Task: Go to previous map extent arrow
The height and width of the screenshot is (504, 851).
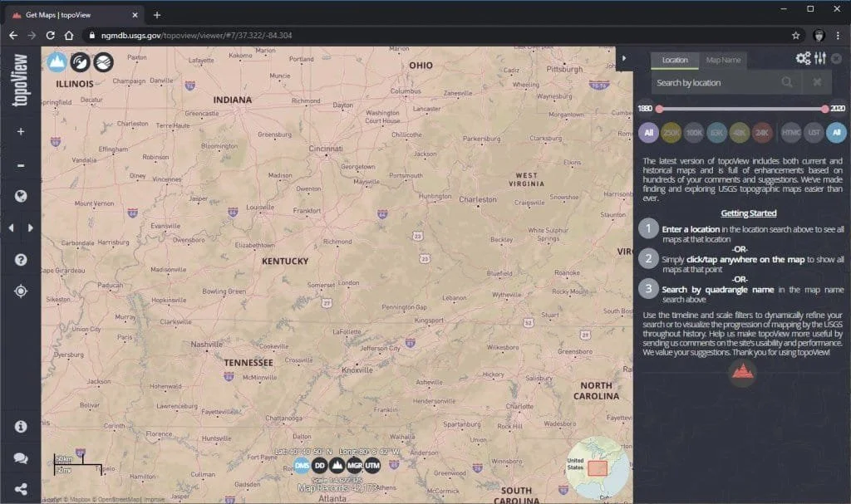Action: (x=12, y=228)
